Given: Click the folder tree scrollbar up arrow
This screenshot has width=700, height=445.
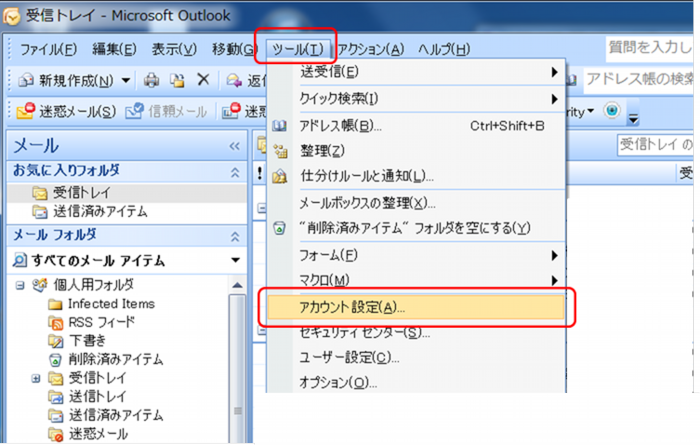Looking at the screenshot, I should coord(238,285).
